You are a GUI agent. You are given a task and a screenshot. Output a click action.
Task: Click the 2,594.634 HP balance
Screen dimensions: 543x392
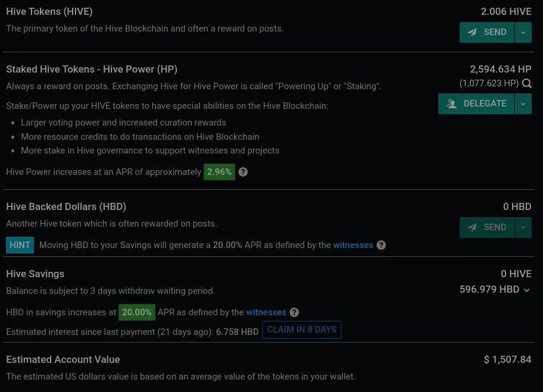tap(500, 69)
